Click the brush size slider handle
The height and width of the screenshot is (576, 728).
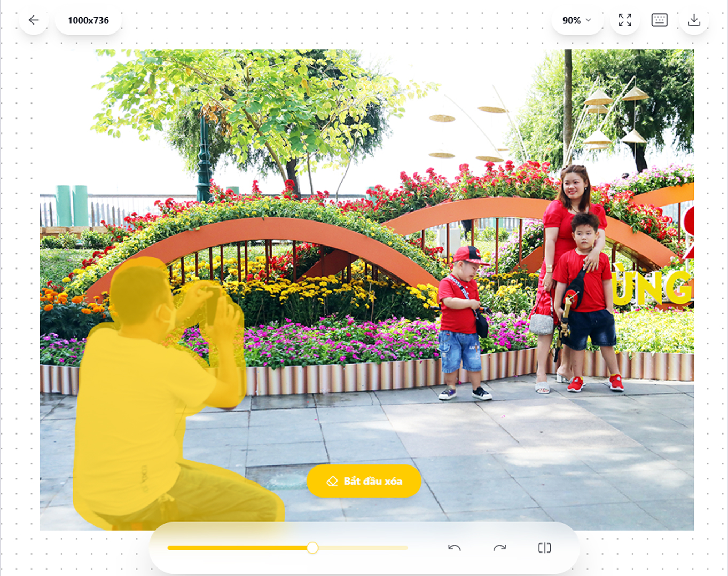tap(312, 548)
